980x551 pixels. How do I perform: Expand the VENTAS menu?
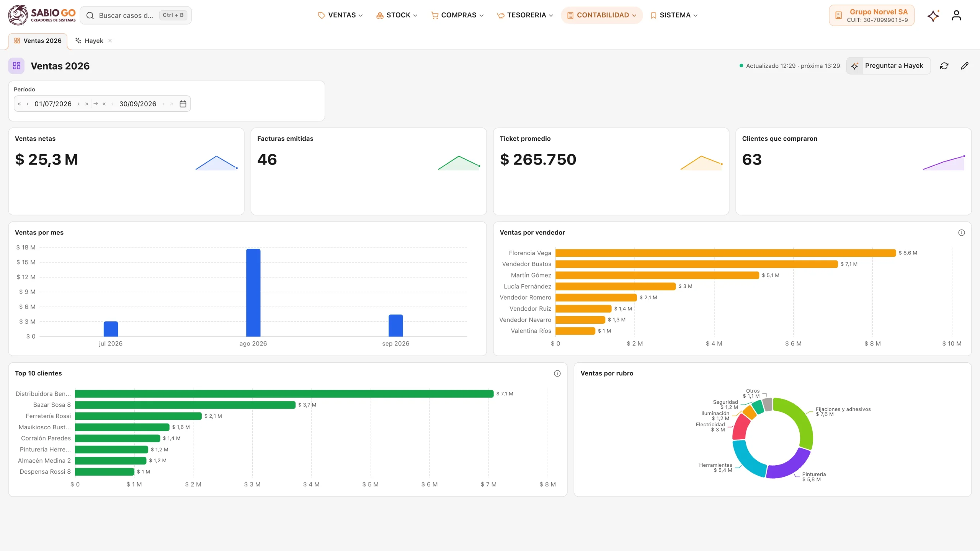[x=340, y=15]
